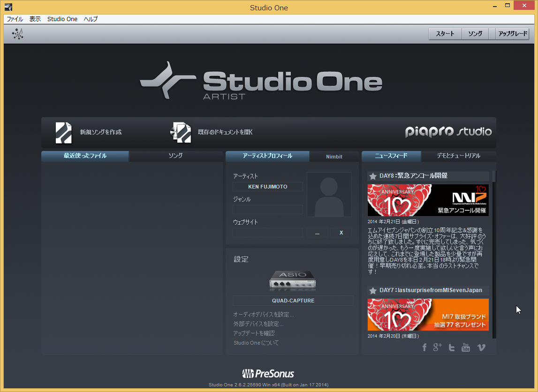Click the date 2014年2月20日 (木曜日)
The height and width of the screenshot is (392, 538).
coord(393,336)
